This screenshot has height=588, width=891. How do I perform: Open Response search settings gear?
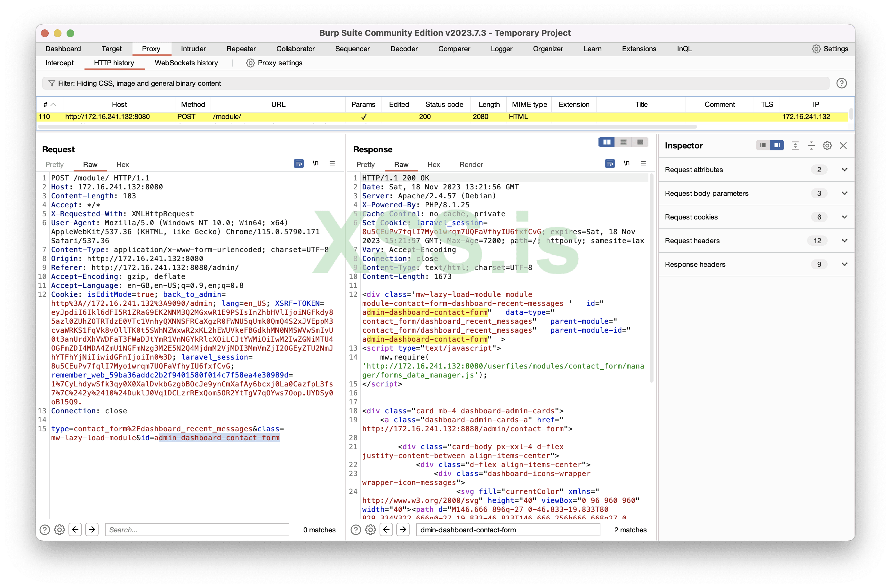[x=370, y=529]
